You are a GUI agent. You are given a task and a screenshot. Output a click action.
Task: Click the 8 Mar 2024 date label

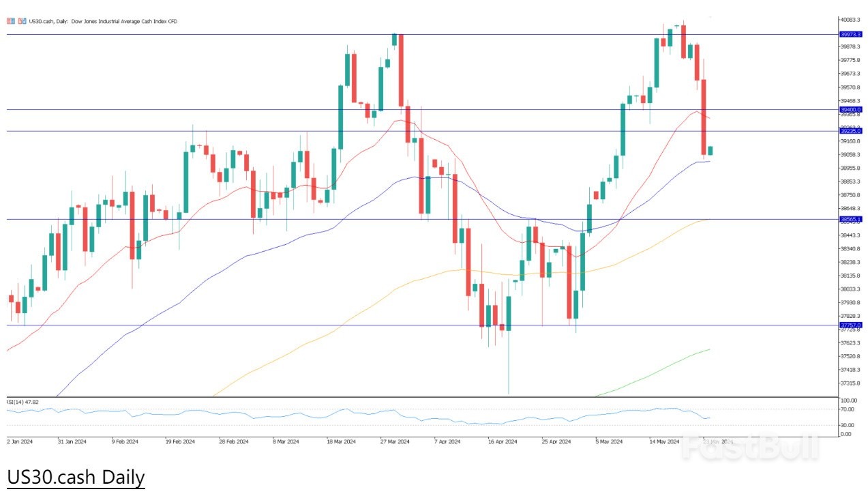(285, 441)
